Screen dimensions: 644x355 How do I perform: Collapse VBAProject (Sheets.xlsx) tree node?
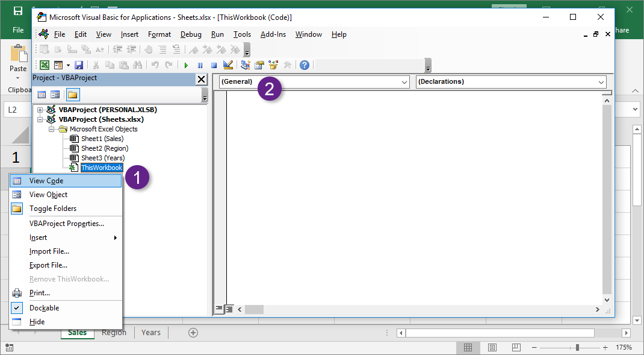click(40, 120)
